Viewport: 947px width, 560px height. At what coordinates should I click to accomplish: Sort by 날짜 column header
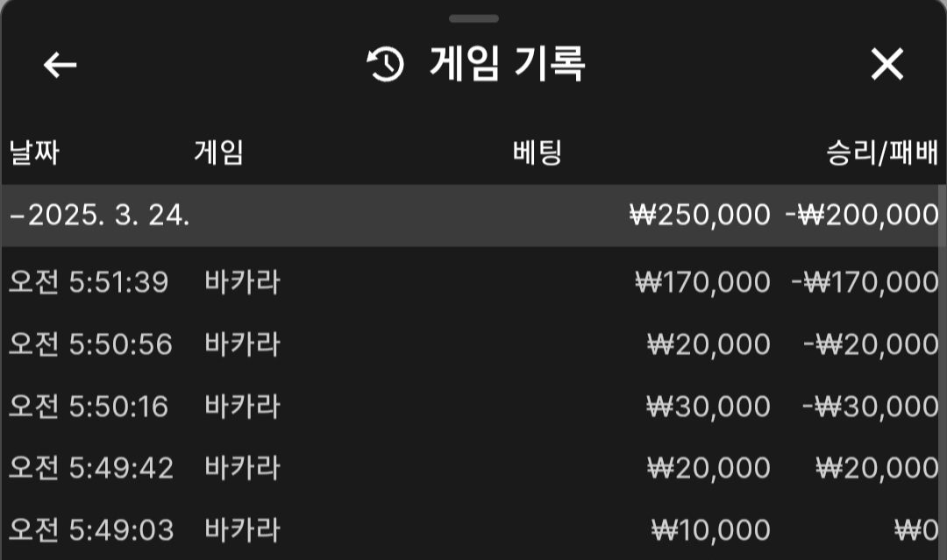tap(34, 152)
